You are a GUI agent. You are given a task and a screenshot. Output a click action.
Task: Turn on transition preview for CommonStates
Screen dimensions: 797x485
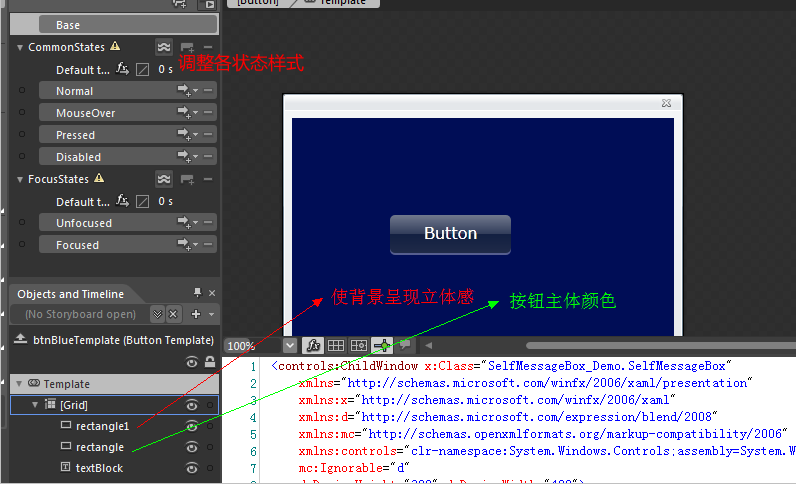click(164, 47)
